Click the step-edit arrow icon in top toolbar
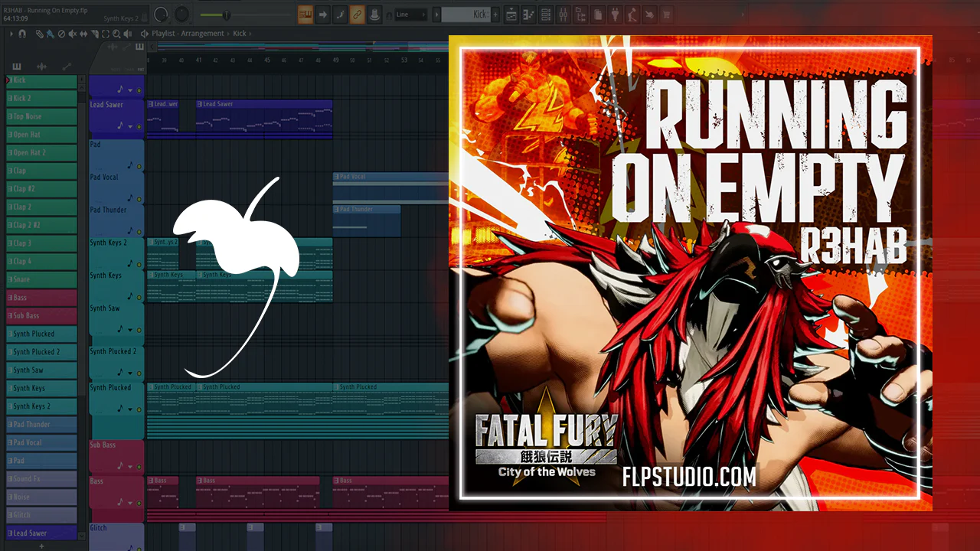This screenshot has height=551, width=980. (322, 14)
